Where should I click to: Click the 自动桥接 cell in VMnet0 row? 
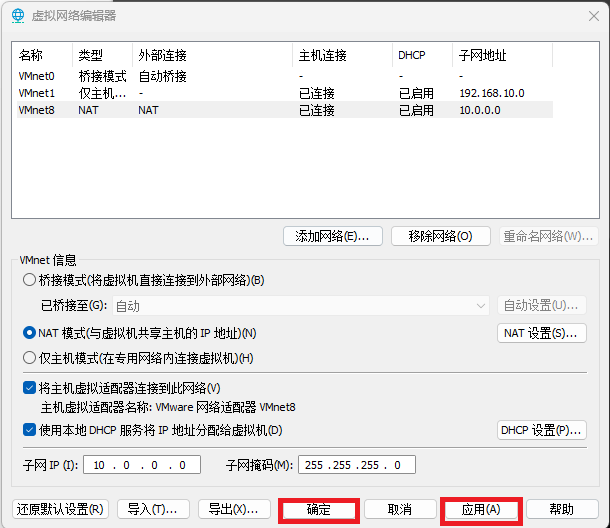point(163,76)
